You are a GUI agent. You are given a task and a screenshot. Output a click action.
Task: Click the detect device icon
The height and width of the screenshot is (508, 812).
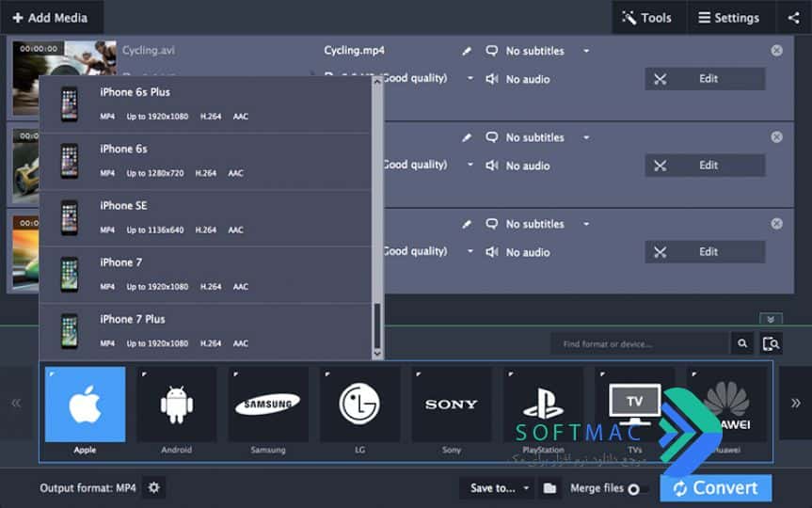click(x=772, y=344)
